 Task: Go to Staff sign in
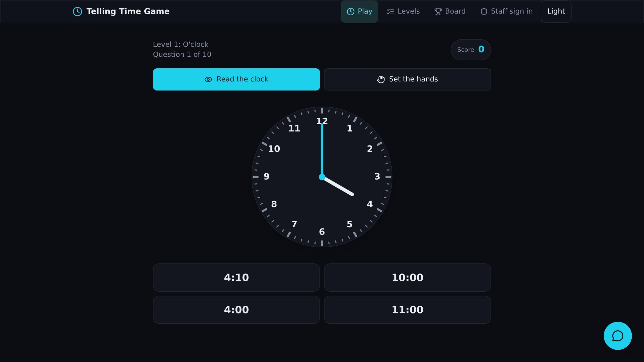coord(506,11)
